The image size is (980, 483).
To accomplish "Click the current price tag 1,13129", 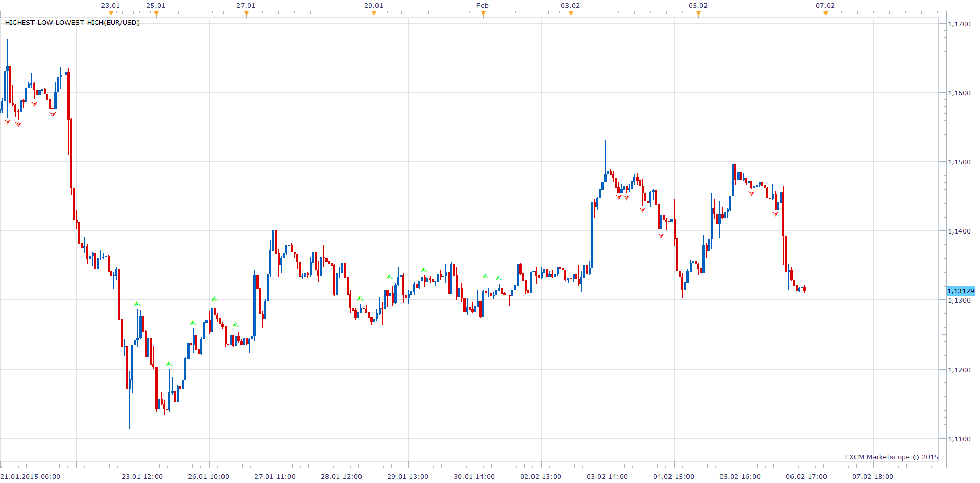I will pyautogui.click(x=960, y=291).
